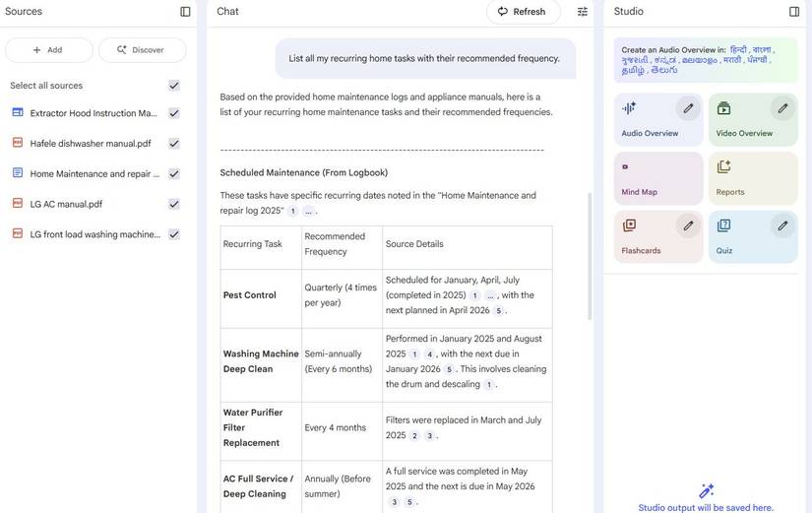812x513 pixels.
Task: Deselect Extractor Hood Instruction Manual source
Action: (x=174, y=113)
